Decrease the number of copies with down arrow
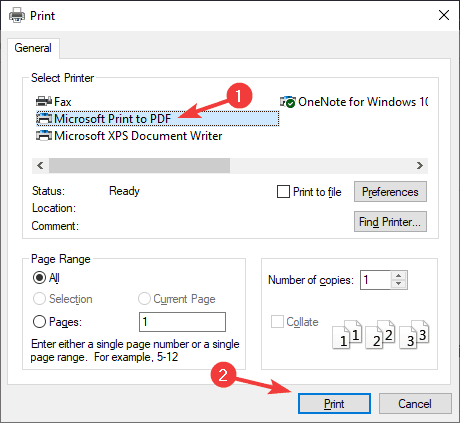The height and width of the screenshot is (423, 460). click(399, 284)
